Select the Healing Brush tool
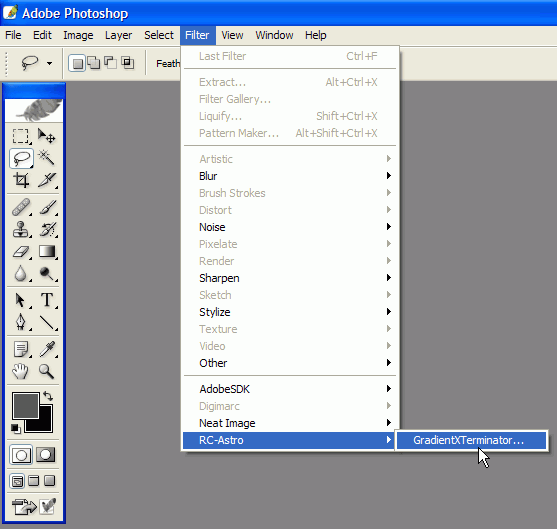The width and height of the screenshot is (557, 529). pos(21,207)
